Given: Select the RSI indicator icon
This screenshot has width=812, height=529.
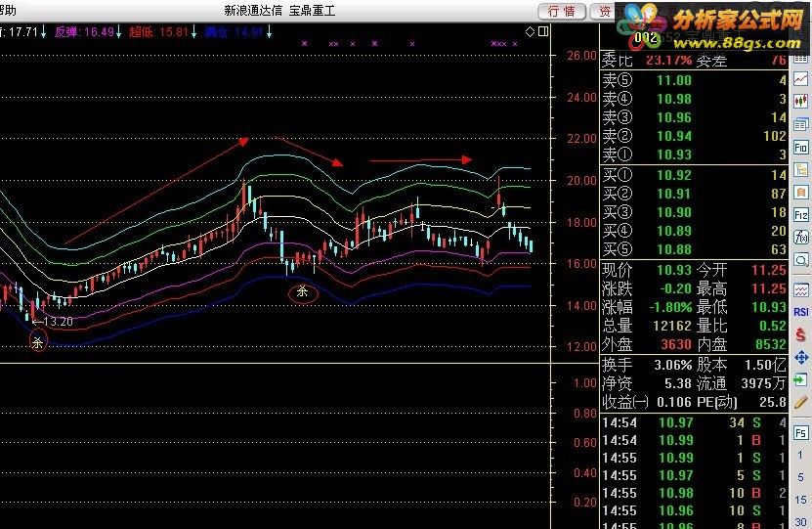Looking at the screenshot, I should 800,312.
